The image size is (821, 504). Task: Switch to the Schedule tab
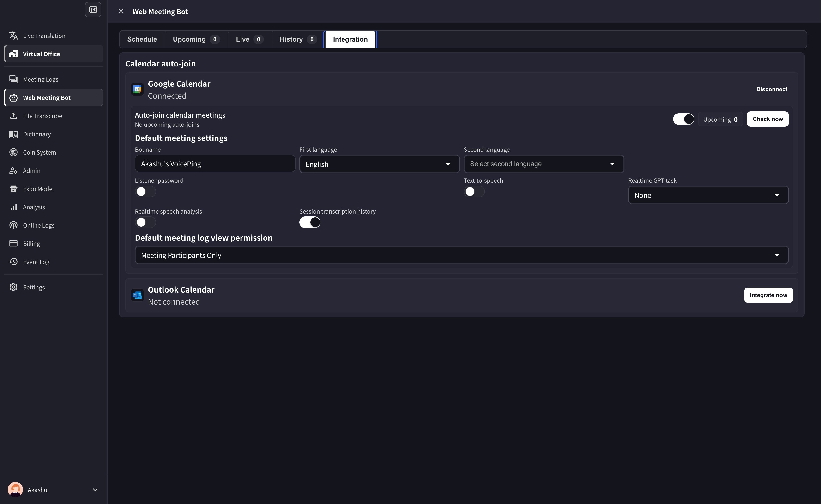click(x=142, y=39)
